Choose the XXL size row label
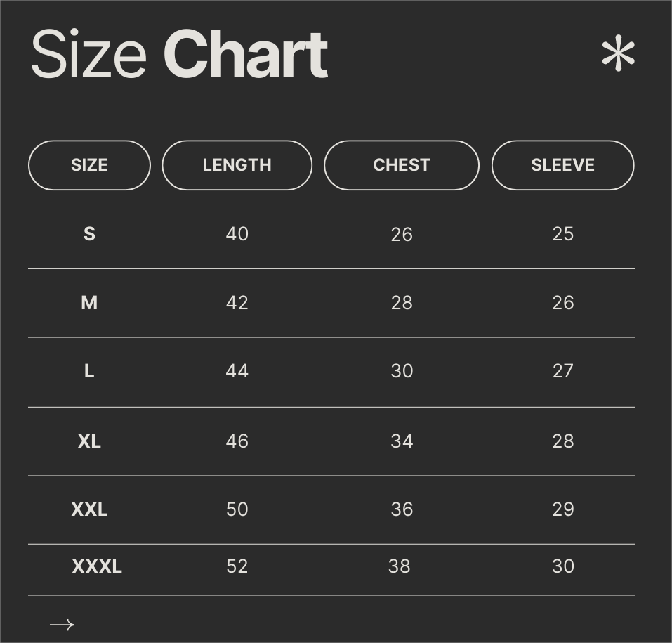 [x=89, y=509]
